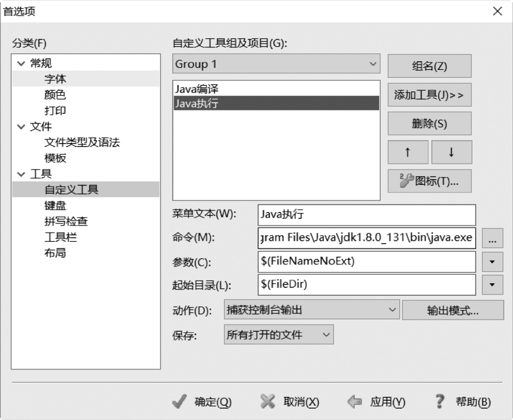Select Java执行 in the tools list
Viewport: 513px width, 420px height.
pos(276,103)
